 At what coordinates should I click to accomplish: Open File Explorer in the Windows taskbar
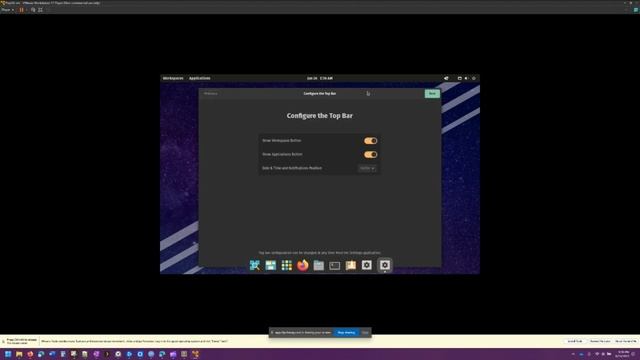tap(19, 354)
